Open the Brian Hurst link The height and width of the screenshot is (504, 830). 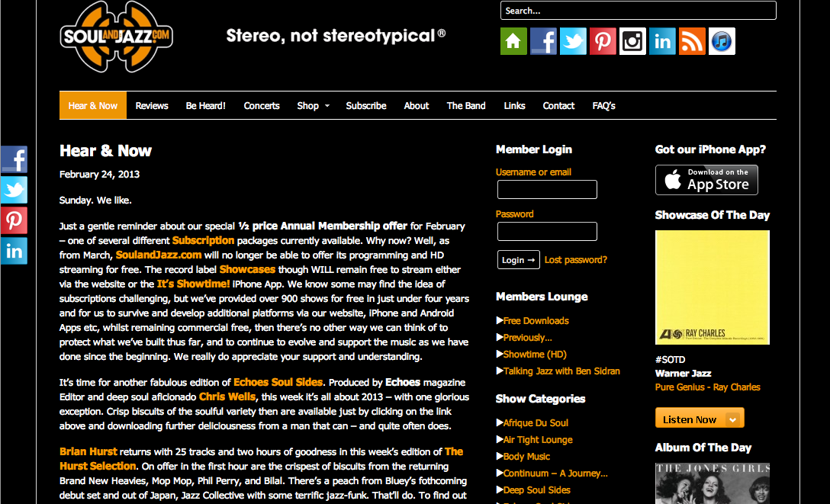(x=88, y=451)
